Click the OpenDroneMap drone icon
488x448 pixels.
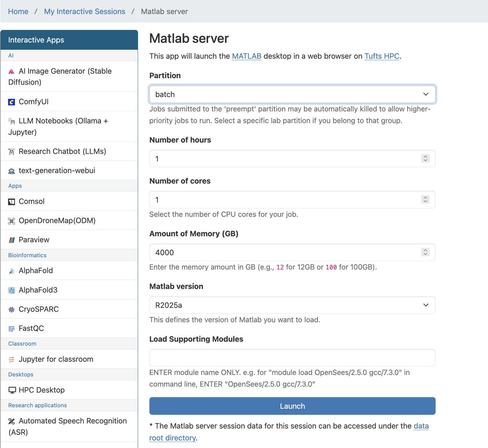click(11, 221)
